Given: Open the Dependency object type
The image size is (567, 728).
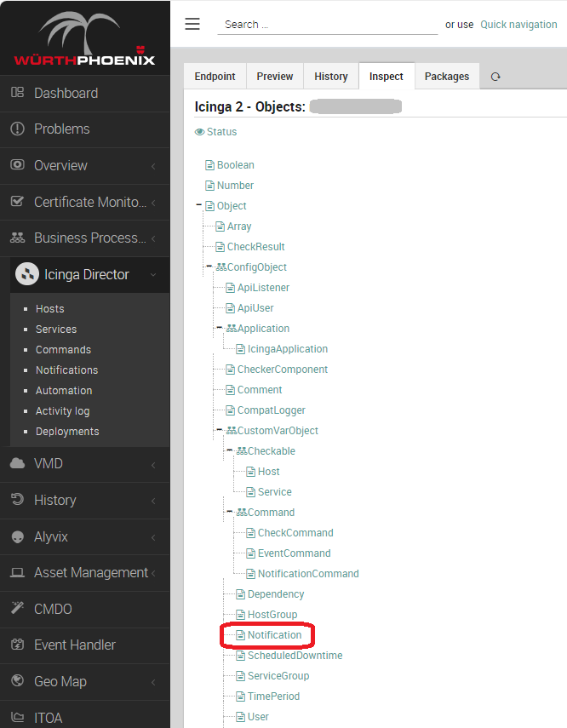Looking at the screenshot, I should pos(276,593).
